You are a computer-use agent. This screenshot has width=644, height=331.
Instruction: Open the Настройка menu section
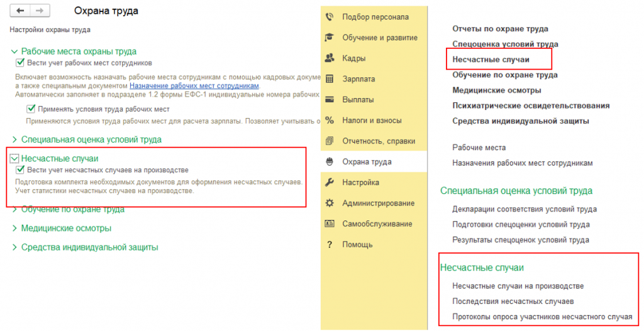click(x=374, y=183)
